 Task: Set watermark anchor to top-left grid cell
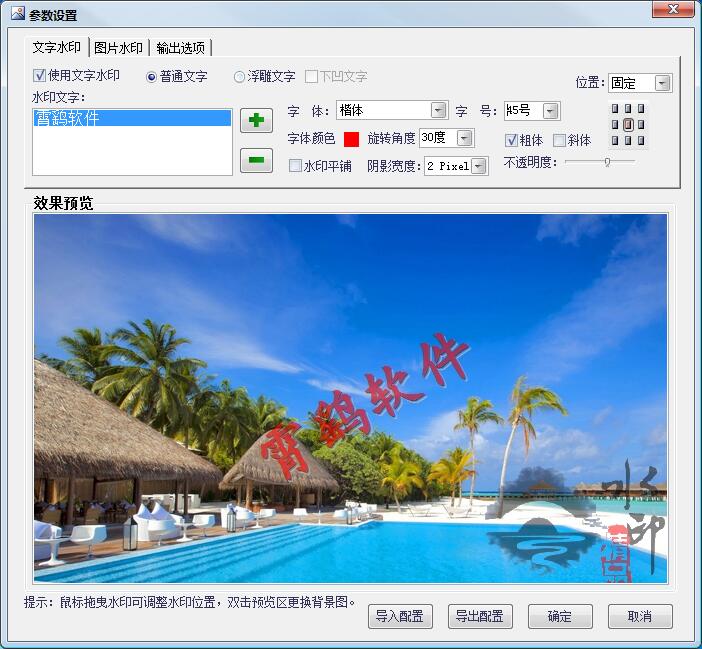coord(615,109)
